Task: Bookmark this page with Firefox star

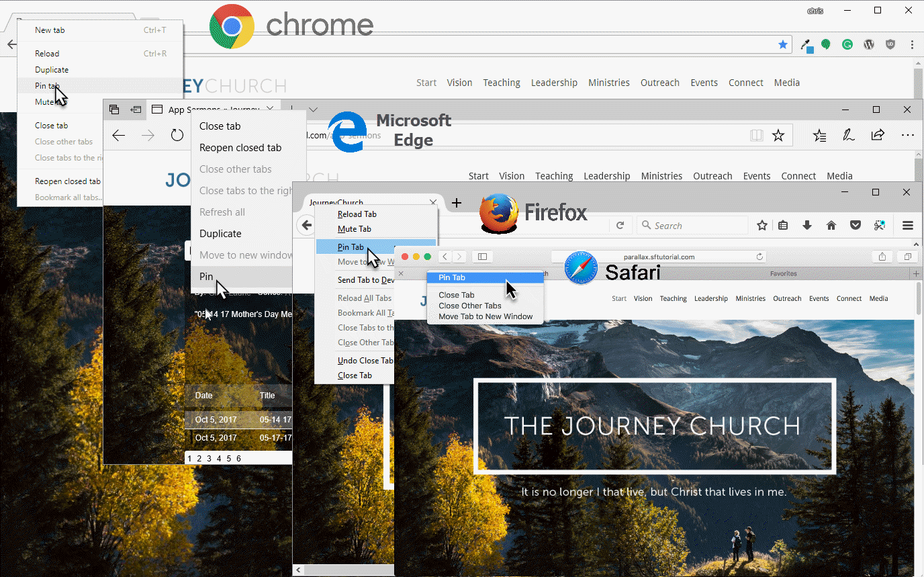Action: coord(762,226)
